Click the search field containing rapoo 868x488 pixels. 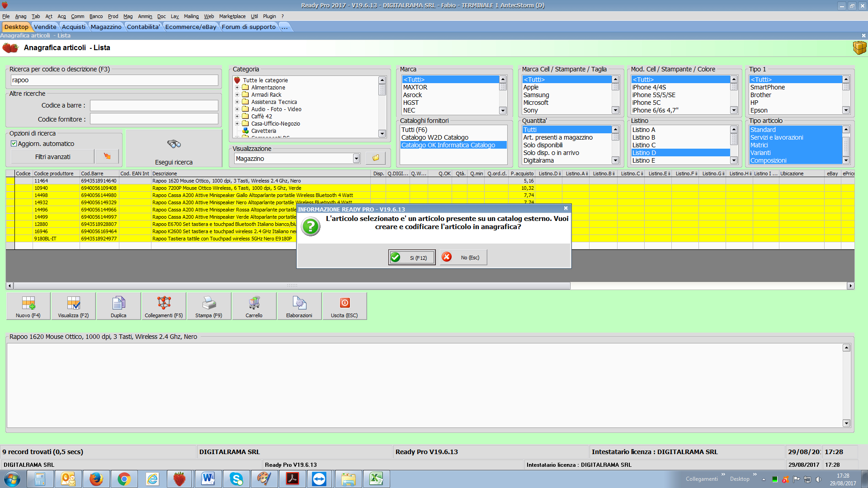pos(114,80)
